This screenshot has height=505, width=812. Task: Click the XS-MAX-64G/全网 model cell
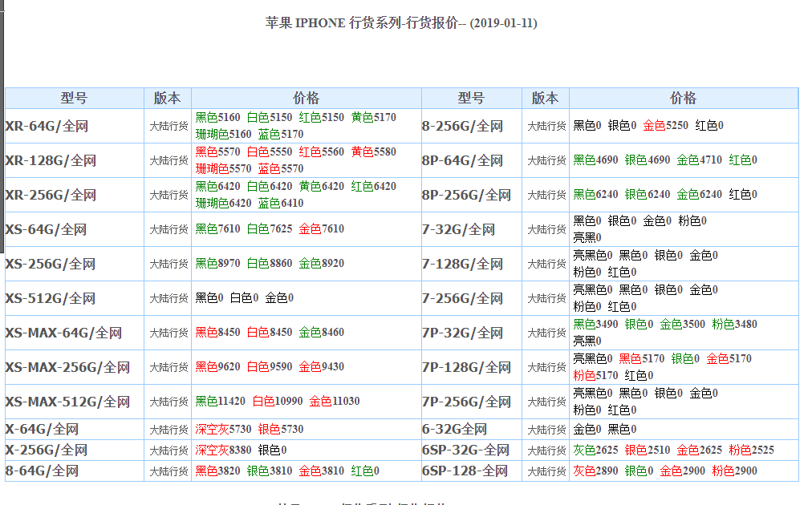pos(75,333)
